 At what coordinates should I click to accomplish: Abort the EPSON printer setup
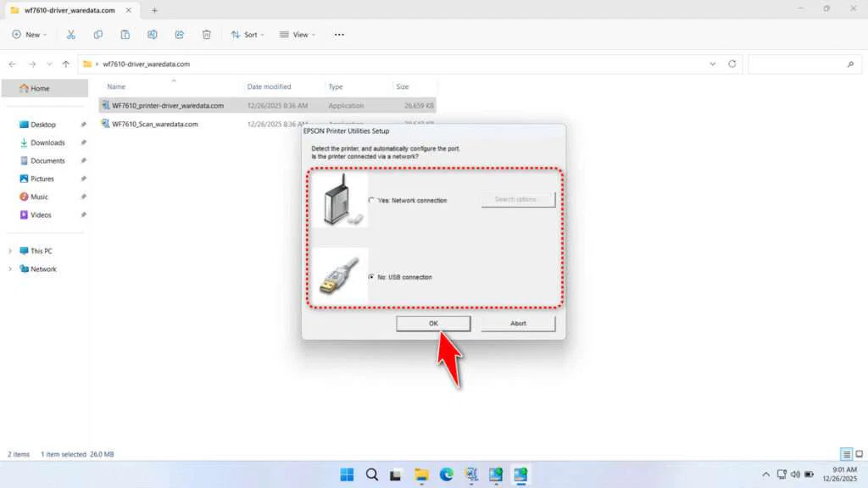(518, 323)
